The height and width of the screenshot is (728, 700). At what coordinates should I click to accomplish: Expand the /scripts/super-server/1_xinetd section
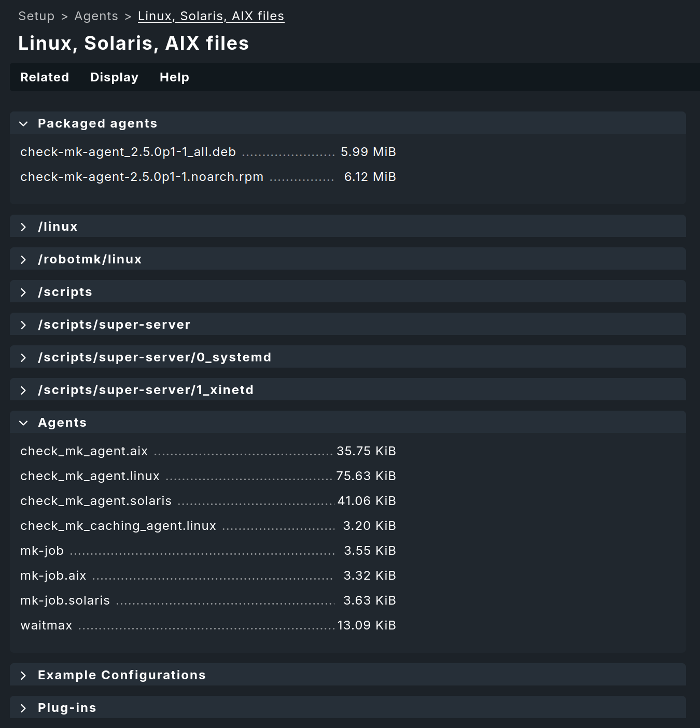click(x=23, y=389)
